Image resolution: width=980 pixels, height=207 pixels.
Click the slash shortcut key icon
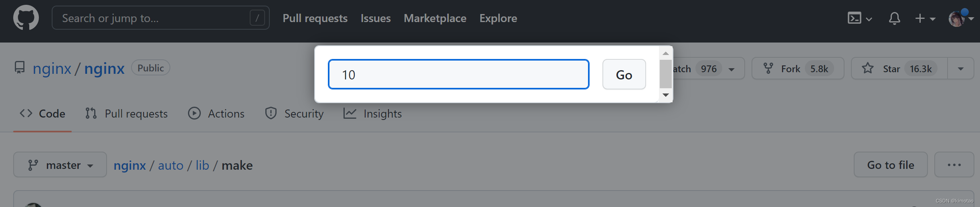pos(257,18)
